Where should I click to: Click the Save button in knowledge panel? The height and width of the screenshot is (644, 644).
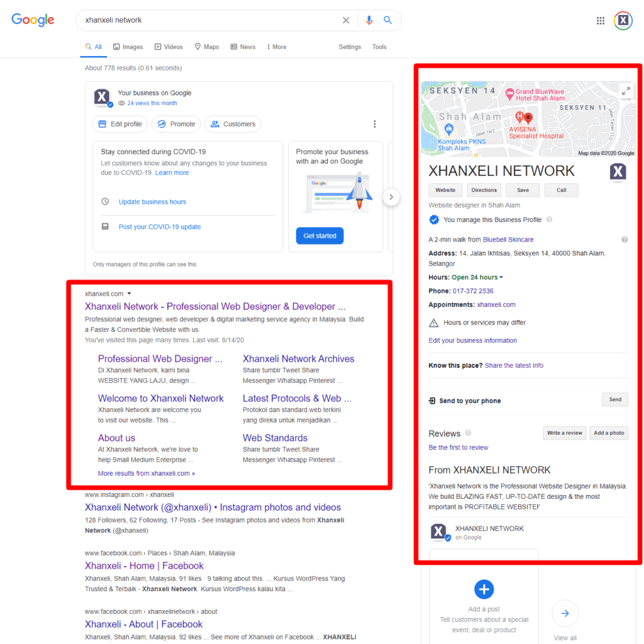(x=523, y=190)
